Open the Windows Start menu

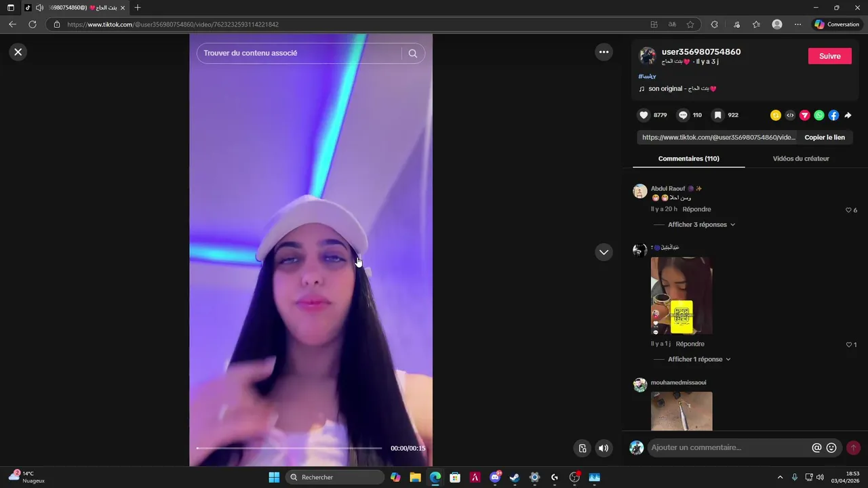point(274,477)
